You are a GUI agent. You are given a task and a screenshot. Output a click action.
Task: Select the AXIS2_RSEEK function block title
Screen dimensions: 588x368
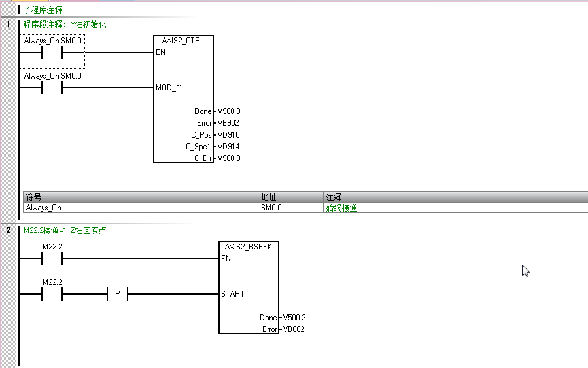[x=249, y=247]
